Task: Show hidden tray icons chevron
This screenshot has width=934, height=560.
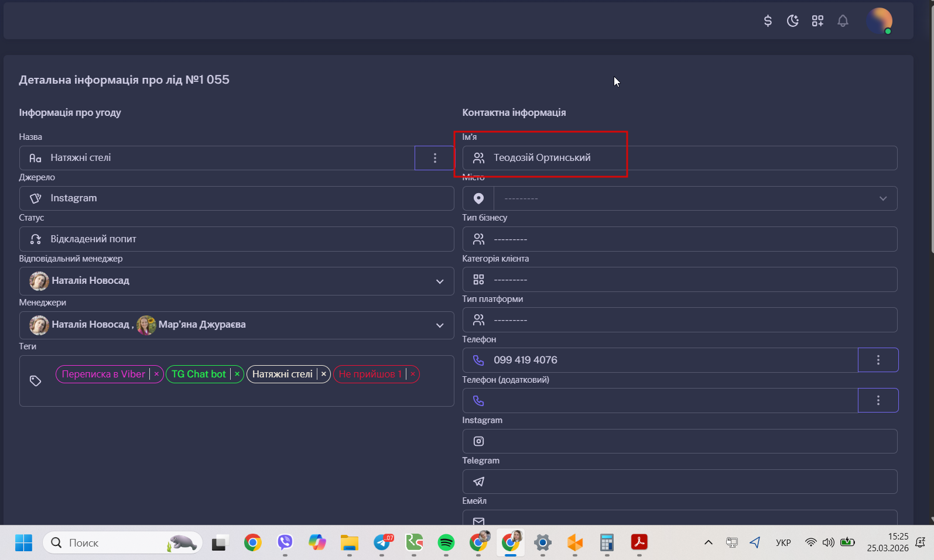Action: 708,542
